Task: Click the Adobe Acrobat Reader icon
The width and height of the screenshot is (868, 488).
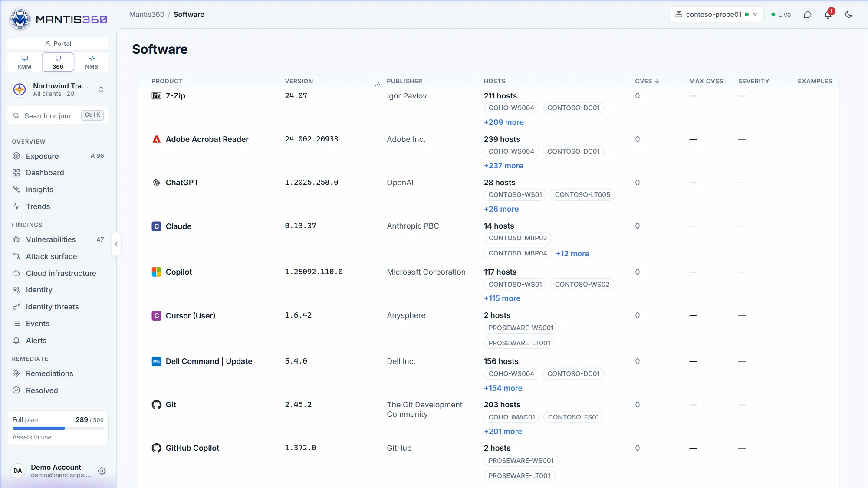Action: [x=157, y=139]
